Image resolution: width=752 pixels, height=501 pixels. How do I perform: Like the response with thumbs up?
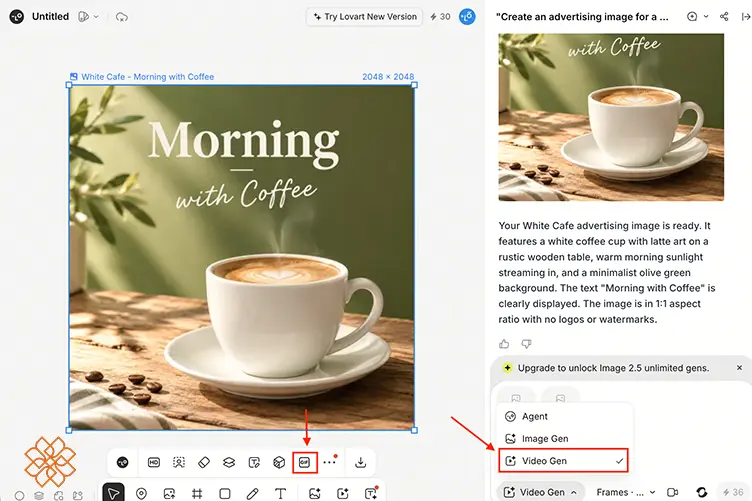[504, 344]
